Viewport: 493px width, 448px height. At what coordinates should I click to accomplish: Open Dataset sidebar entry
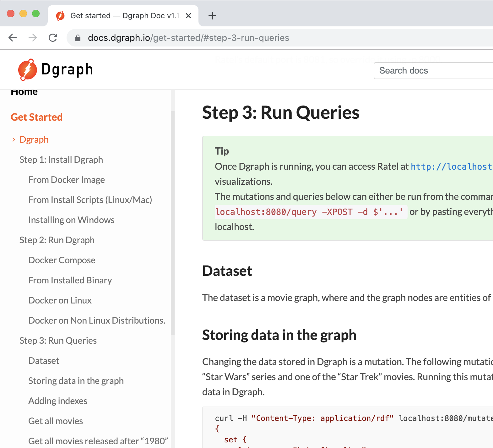click(x=44, y=361)
